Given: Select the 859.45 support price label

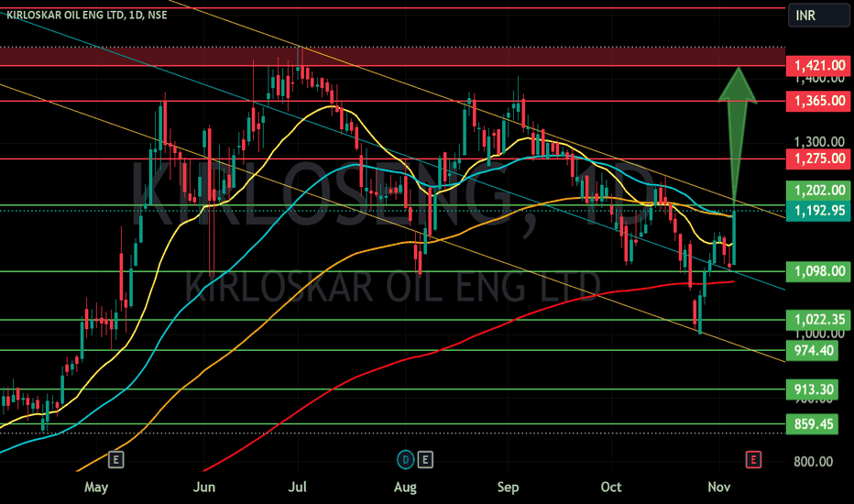Looking at the screenshot, I should pyautogui.click(x=813, y=424).
